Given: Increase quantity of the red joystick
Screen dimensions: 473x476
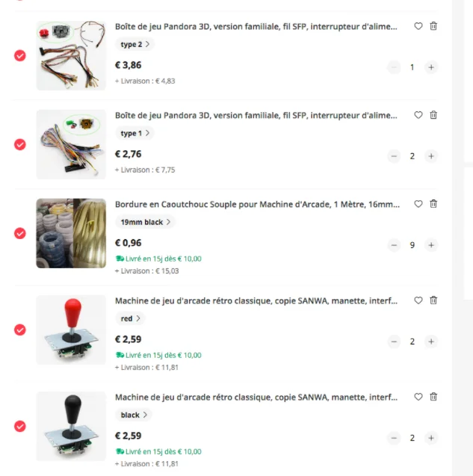Looking at the screenshot, I should (x=431, y=341).
